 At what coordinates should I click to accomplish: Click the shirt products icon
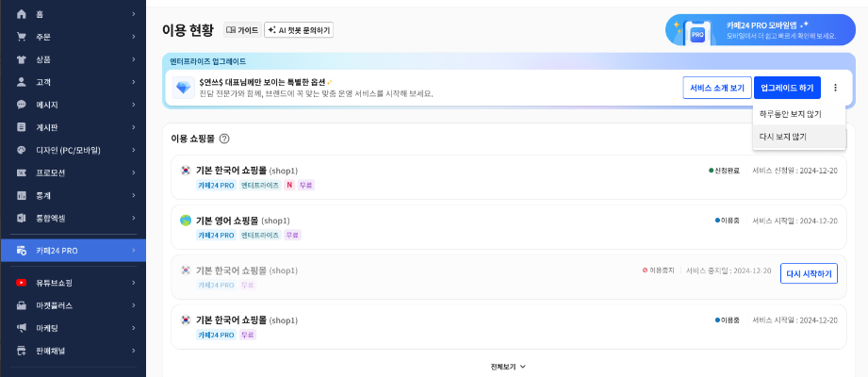[21, 59]
